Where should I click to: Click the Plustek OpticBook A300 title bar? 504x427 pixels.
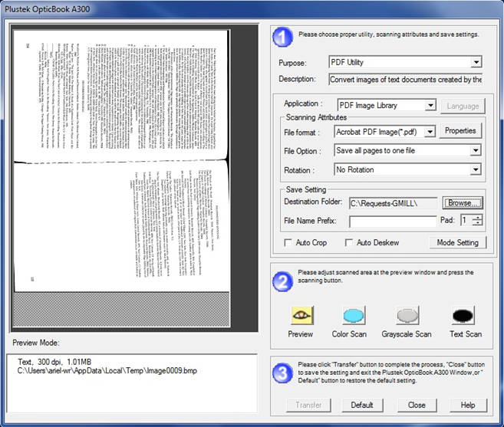(x=252, y=9)
